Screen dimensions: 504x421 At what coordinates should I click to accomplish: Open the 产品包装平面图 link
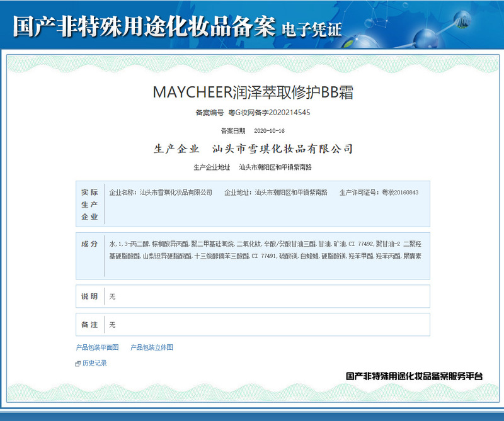tap(97, 347)
